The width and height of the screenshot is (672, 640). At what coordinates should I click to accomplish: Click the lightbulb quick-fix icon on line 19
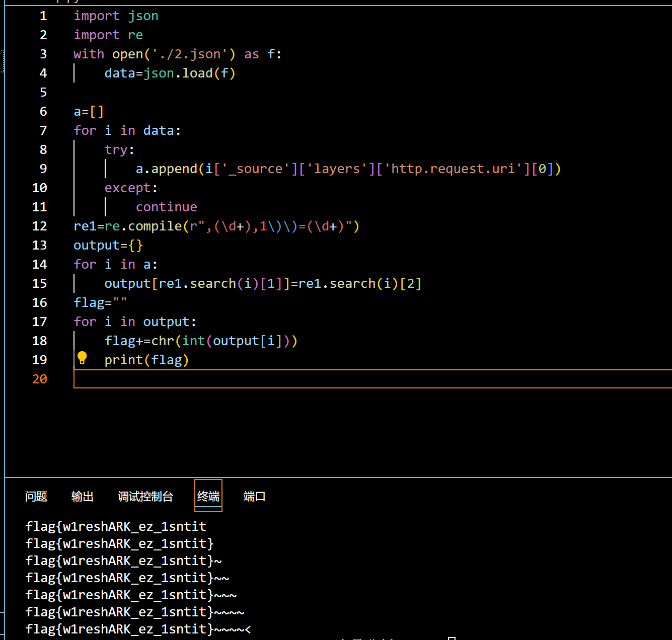click(82, 358)
